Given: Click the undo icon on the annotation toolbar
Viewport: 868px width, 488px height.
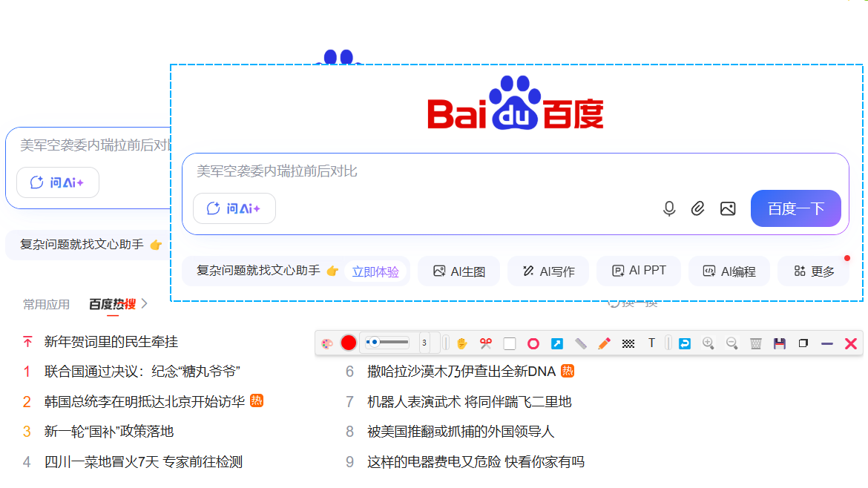Looking at the screenshot, I should pyautogui.click(x=683, y=343).
